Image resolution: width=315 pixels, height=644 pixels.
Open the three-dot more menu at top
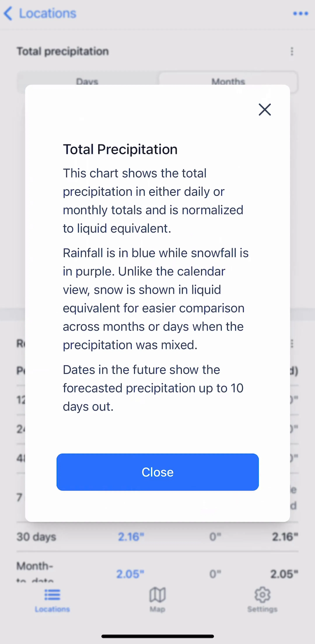[301, 13]
